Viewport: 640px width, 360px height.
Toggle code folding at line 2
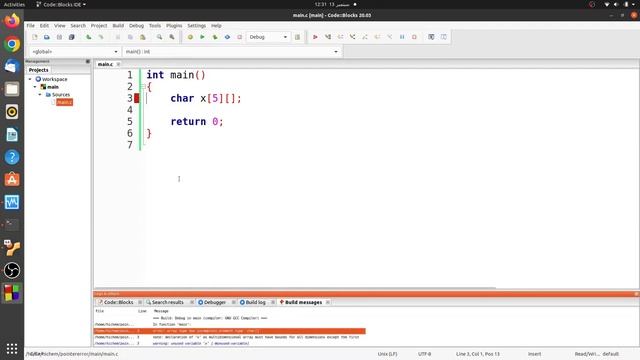(x=143, y=87)
